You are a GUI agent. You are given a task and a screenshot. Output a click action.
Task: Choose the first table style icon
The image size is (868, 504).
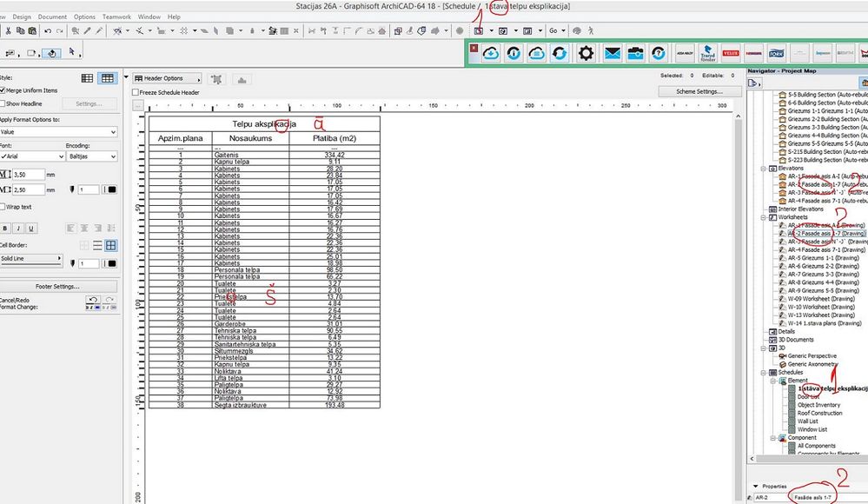pyautogui.click(x=88, y=78)
